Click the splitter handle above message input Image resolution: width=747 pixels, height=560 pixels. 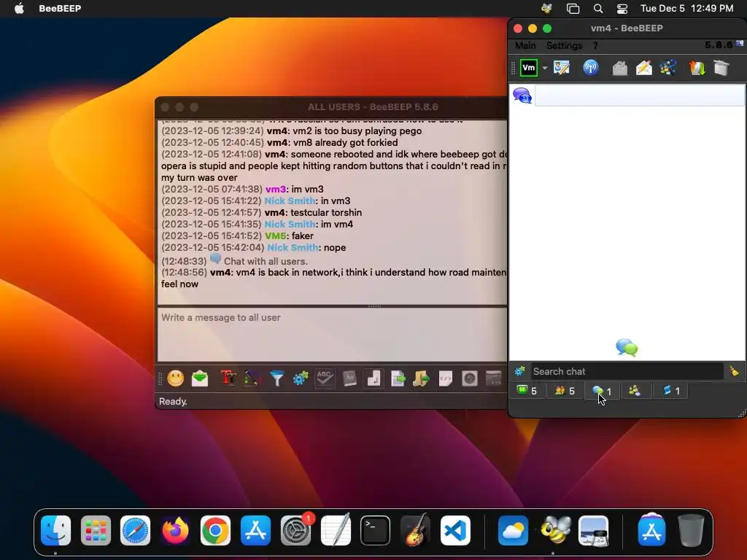click(x=374, y=306)
